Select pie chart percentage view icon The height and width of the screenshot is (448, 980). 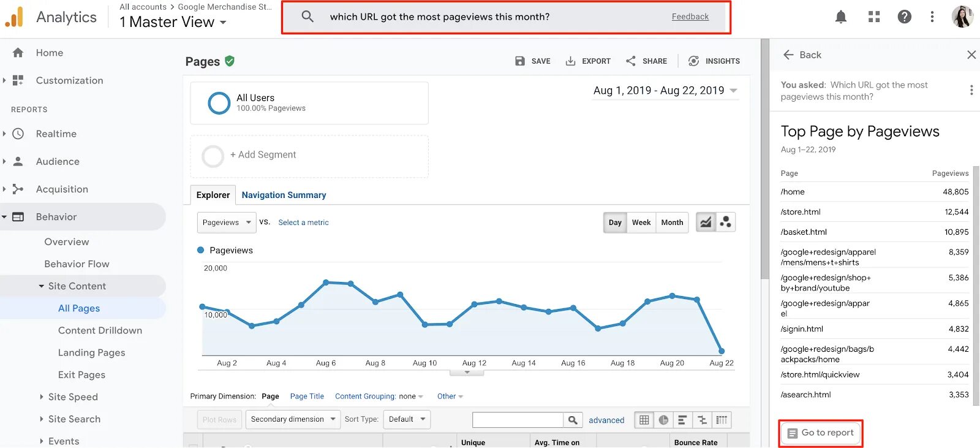coord(663,420)
